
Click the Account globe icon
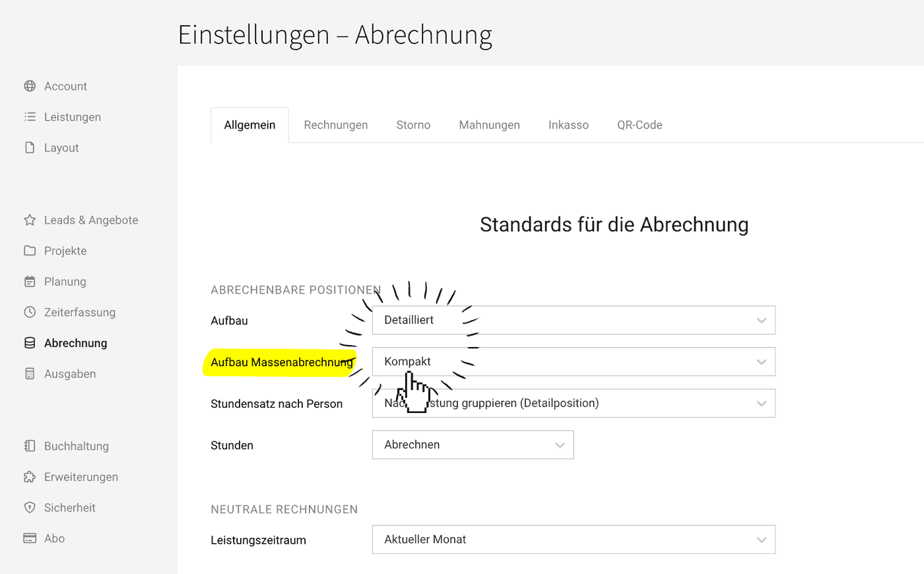coord(30,86)
